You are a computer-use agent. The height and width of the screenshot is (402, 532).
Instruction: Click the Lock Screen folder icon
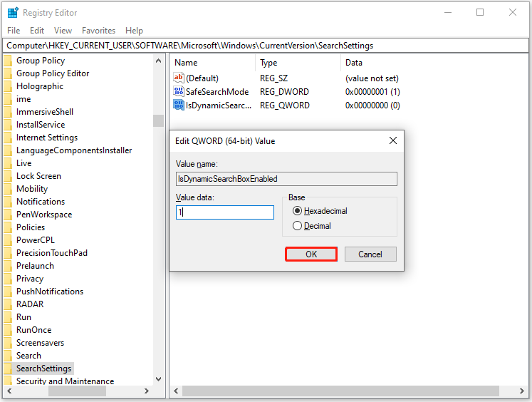coord(8,176)
